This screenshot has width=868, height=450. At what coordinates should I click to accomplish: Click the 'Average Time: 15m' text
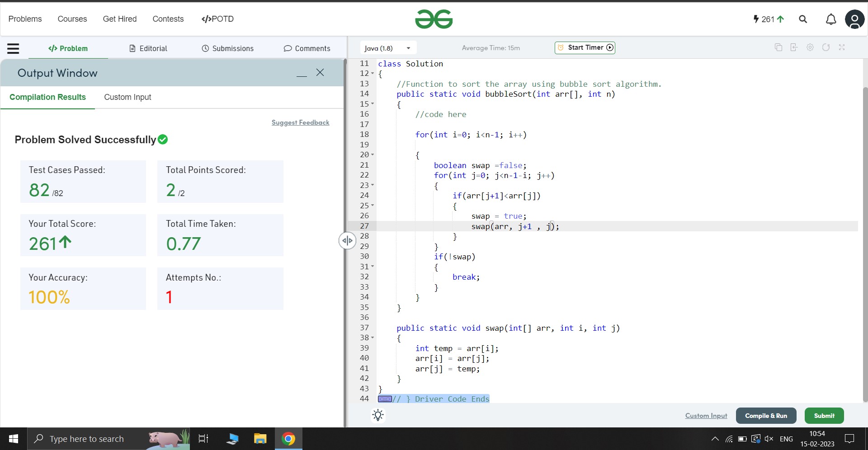click(x=491, y=48)
